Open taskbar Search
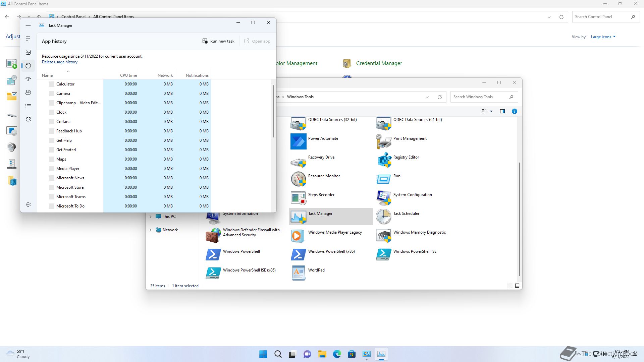The height and width of the screenshot is (362, 644). (278, 354)
